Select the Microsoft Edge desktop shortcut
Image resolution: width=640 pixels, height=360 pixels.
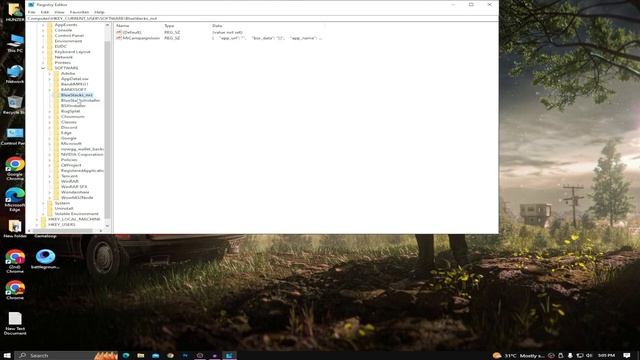click(15, 200)
